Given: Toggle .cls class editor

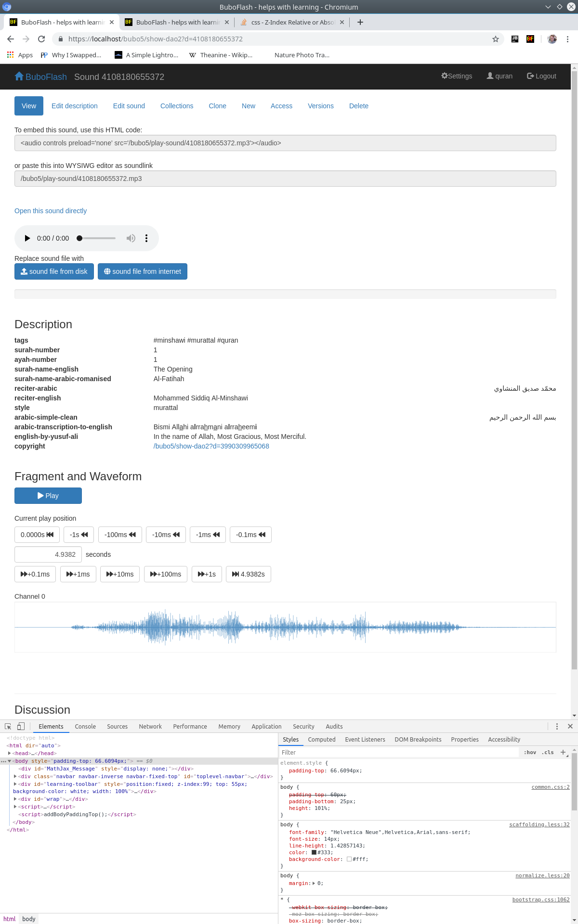Looking at the screenshot, I should click(548, 752).
